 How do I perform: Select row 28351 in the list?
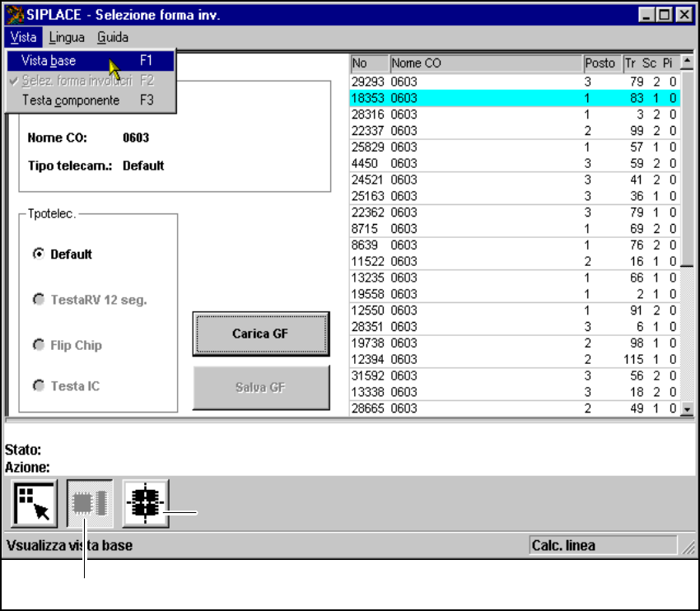pos(515,327)
